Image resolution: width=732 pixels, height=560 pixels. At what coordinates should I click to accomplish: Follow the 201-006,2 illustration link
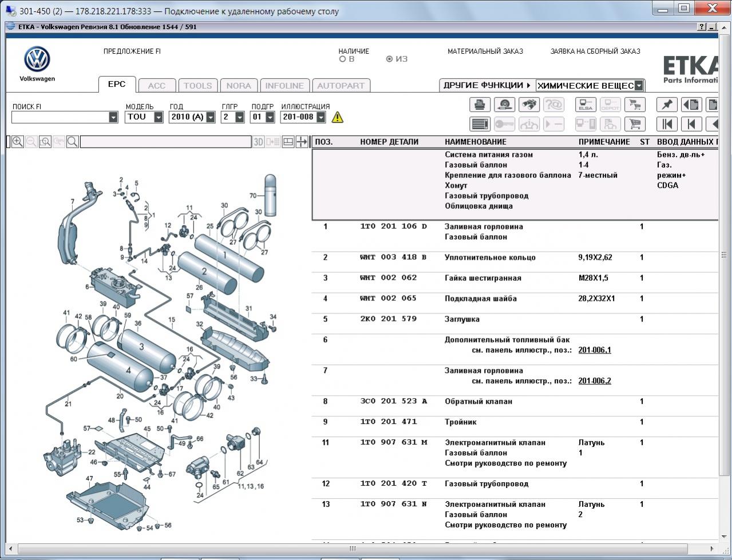pos(595,381)
